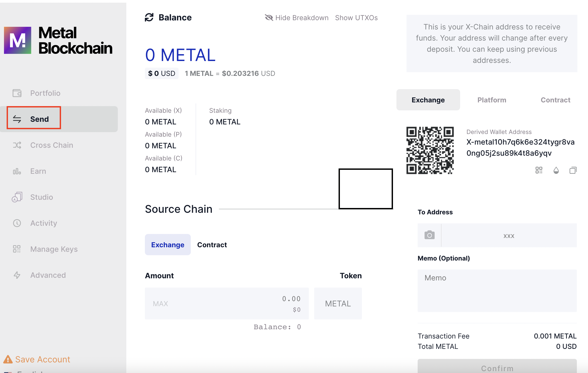588x373 pixels.
Task: Click the MAX amount button
Action: point(160,303)
